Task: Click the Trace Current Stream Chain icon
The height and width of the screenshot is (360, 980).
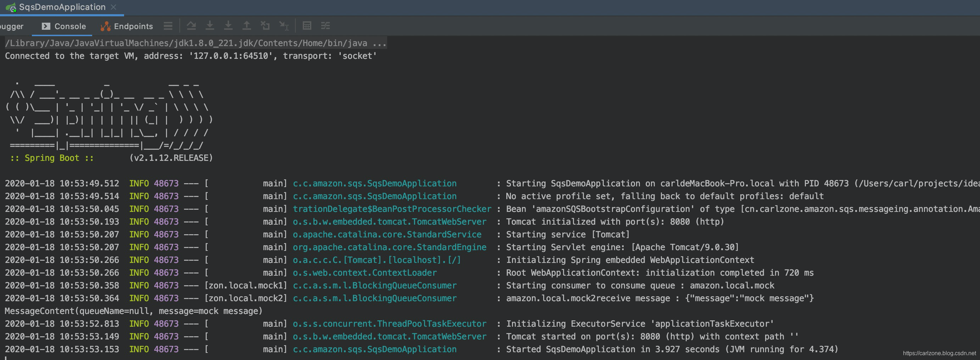Action: click(325, 26)
